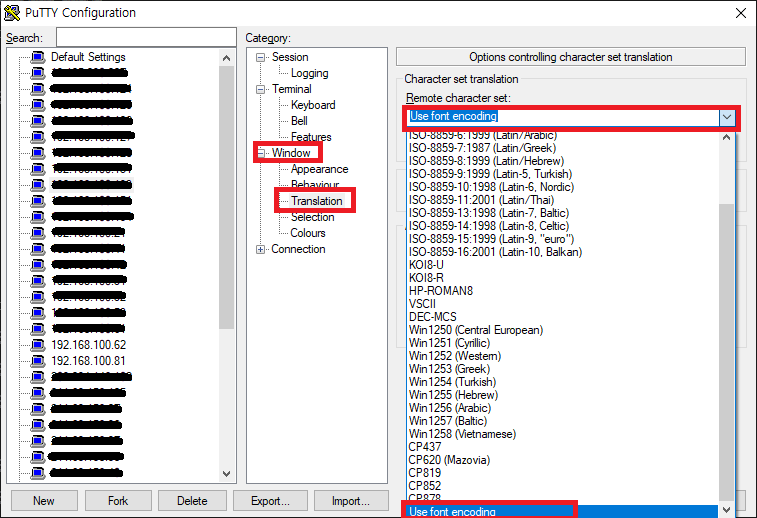Open the Terminal category
757x518 pixels.
pyautogui.click(x=292, y=89)
